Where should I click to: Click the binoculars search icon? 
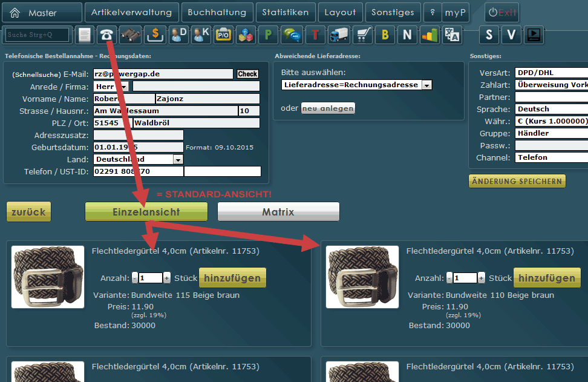pos(130,35)
